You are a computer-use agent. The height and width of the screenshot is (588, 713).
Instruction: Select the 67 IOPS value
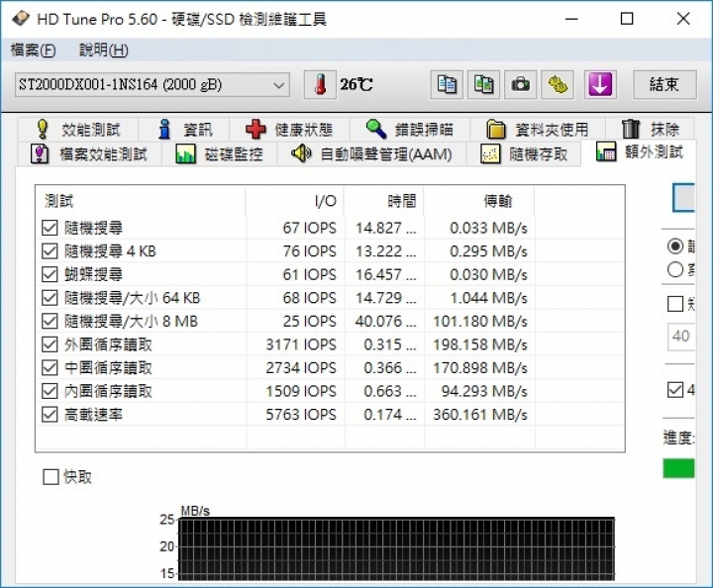point(309,228)
